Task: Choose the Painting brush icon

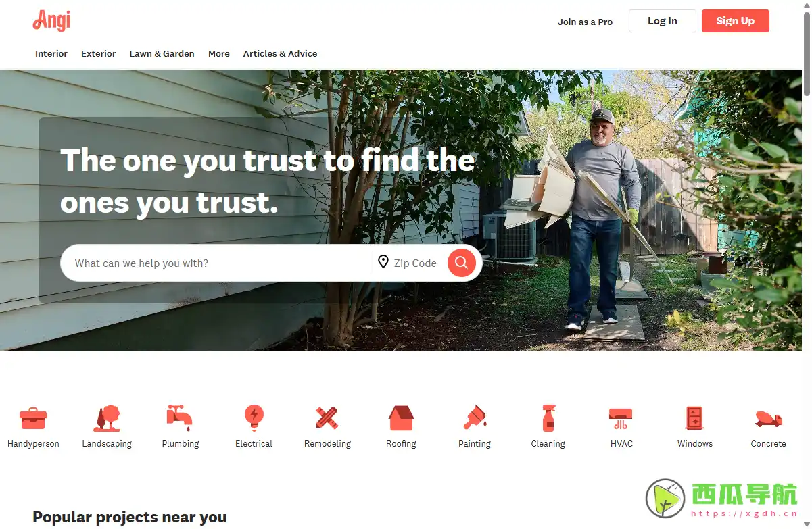Action: (x=475, y=418)
